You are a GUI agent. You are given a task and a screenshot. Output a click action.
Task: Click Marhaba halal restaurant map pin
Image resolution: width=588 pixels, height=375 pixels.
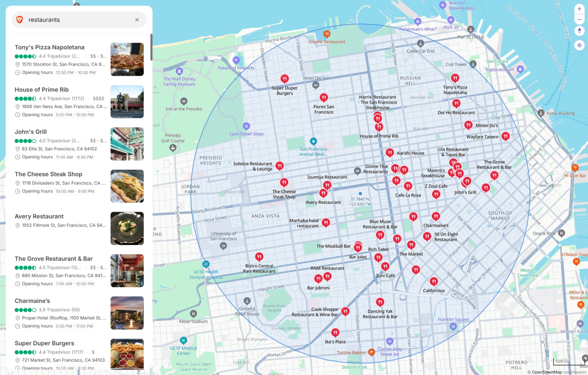pyautogui.click(x=326, y=223)
